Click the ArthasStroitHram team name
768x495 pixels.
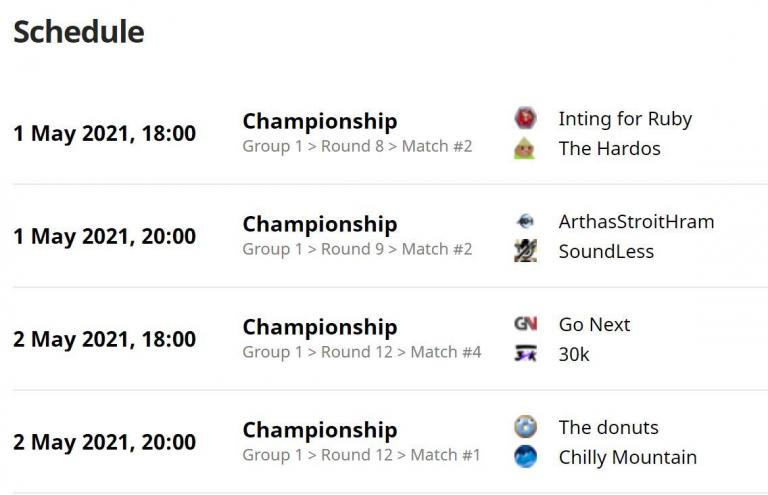coord(636,222)
